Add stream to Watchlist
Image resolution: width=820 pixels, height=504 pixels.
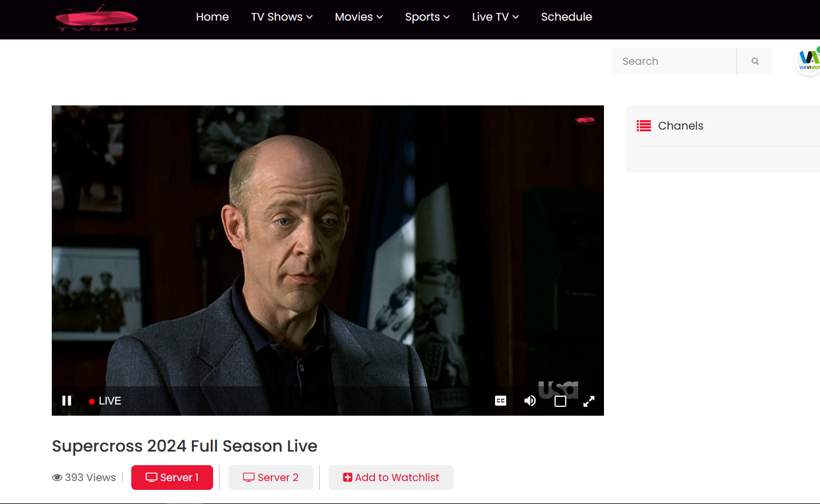click(391, 478)
